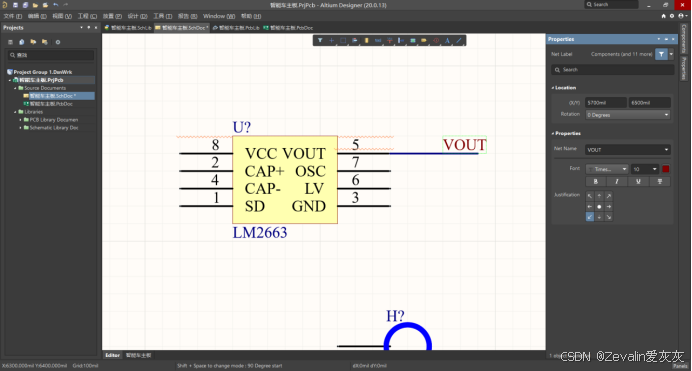Viewport: 692px width, 371px height.
Task: Toggle Strikethrough font style
Action: click(660, 181)
